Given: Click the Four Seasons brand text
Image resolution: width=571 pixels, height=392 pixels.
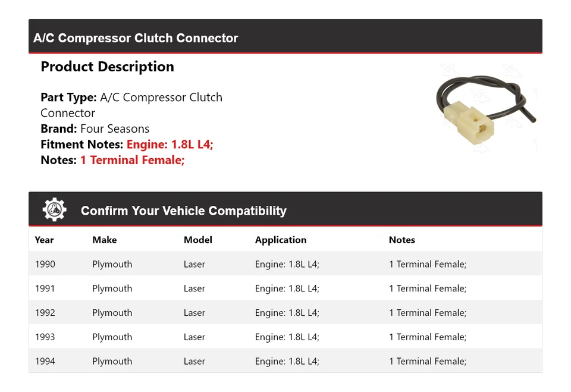Looking at the screenshot, I should pyautogui.click(x=115, y=128).
